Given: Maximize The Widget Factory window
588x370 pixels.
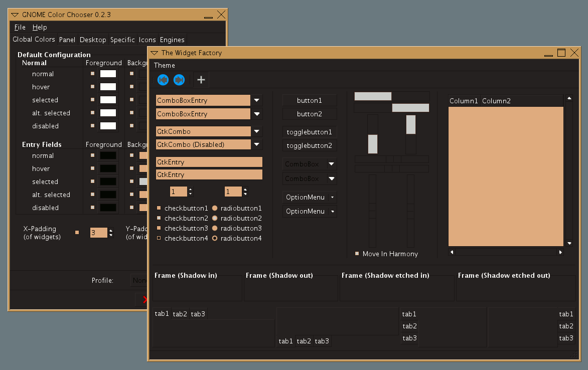Looking at the screenshot, I should tap(561, 53).
